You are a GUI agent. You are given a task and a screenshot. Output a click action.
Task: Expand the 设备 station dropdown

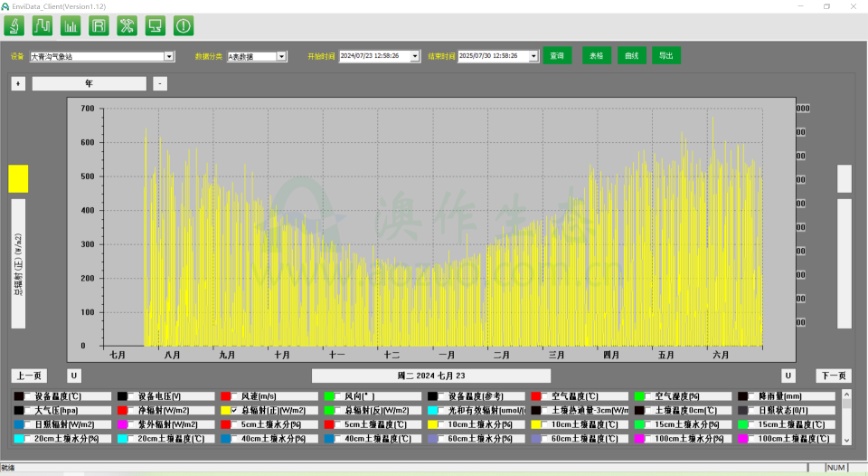point(169,56)
